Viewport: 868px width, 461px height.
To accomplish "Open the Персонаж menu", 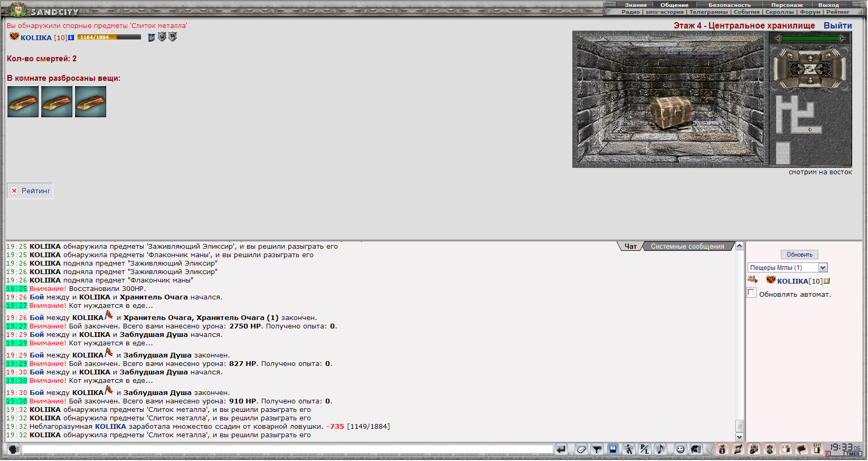I will pyautogui.click(x=787, y=5).
